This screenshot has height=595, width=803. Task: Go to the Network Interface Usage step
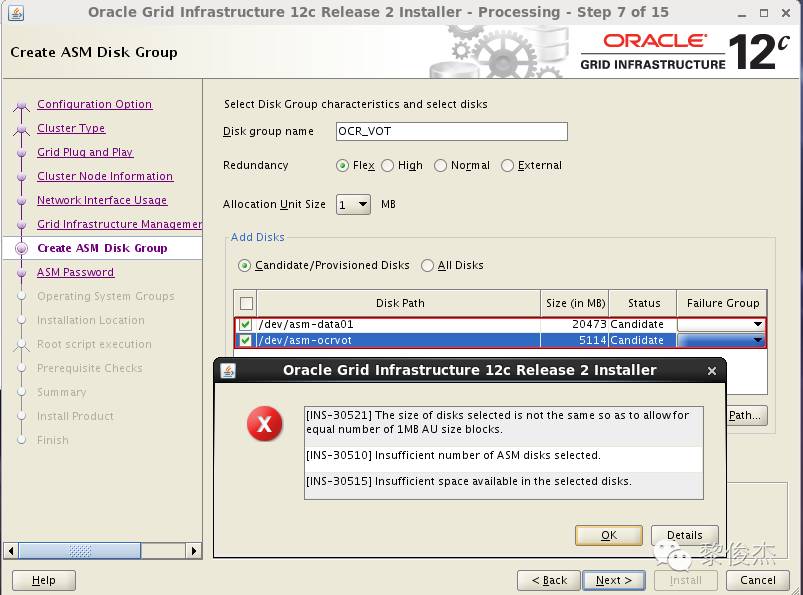pyautogui.click(x=102, y=201)
